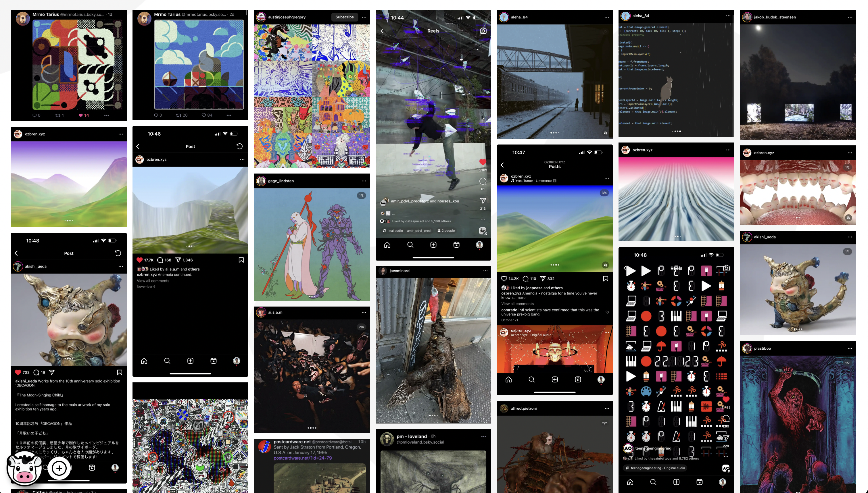Click the Subscribe button on austinjosephgregory
The image size is (868, 493).
(344, 17)
